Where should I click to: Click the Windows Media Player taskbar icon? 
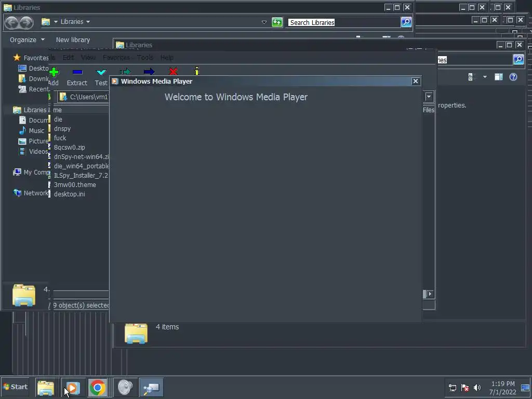coord(72,388)
